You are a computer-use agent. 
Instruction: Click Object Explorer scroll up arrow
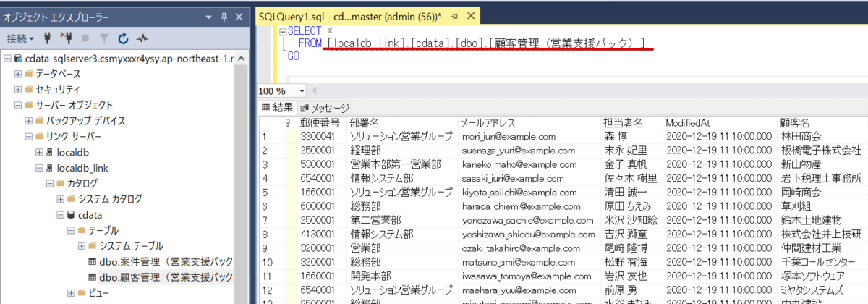[242, 58]
